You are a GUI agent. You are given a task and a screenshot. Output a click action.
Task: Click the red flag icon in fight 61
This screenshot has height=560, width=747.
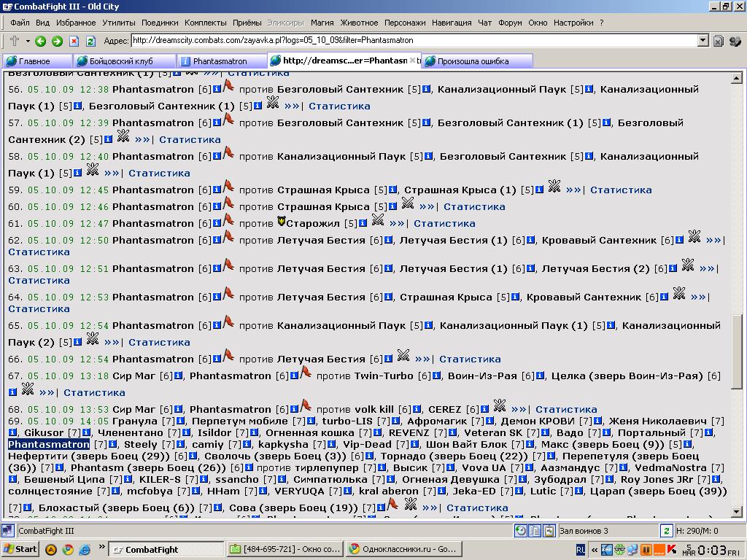click(228, 220)
